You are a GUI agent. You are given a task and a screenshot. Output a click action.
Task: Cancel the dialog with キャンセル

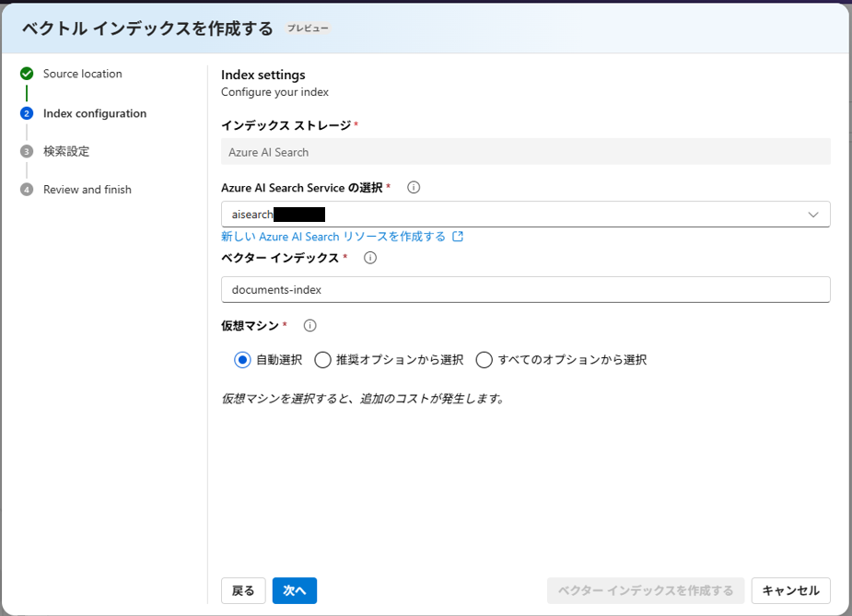point(790,590)
